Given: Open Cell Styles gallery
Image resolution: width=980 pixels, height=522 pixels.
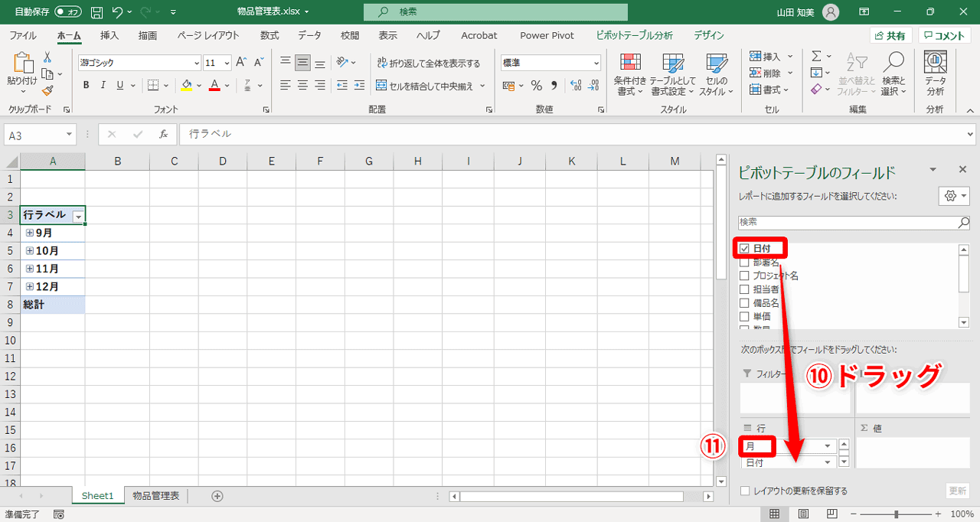Looking at the screenshot, I should (x=717, y=74).
